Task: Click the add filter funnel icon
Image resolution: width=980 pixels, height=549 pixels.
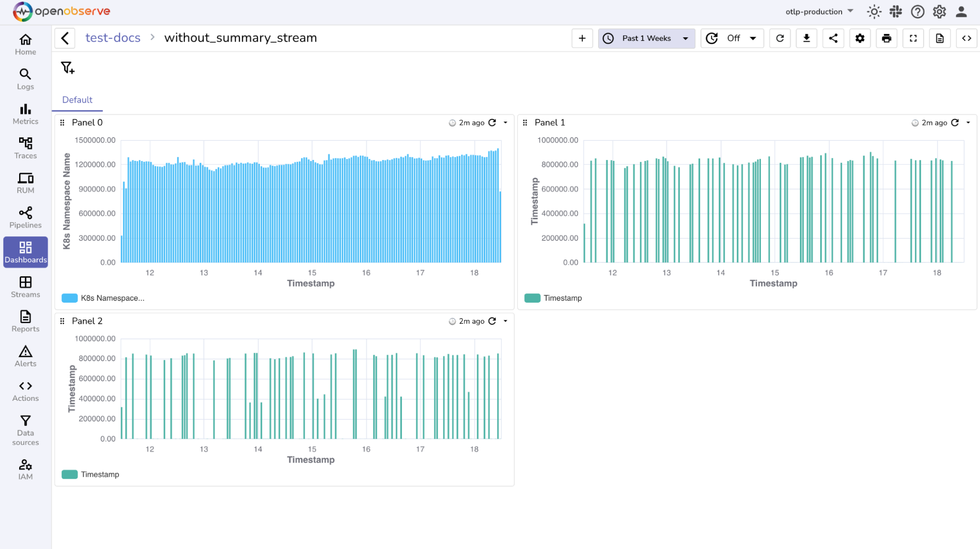Action: pyautogui.click(x=67, y=68)
